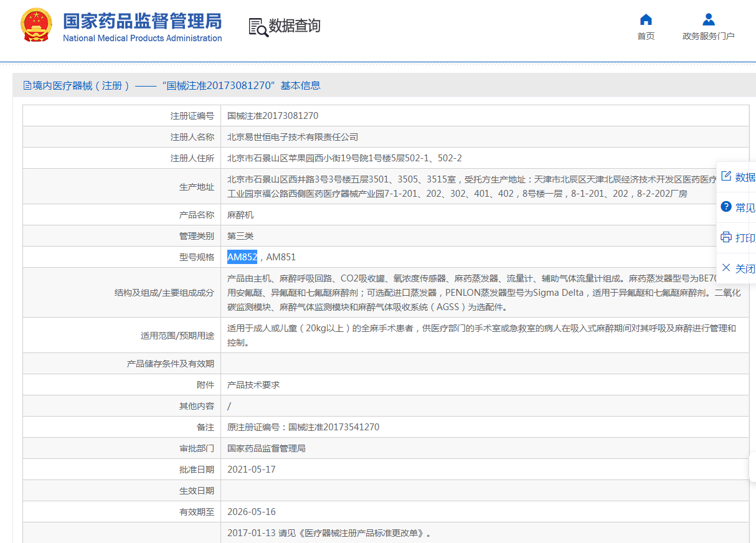Click the 常见 help button
The image size is (756, 543).
tap(745, 207)
